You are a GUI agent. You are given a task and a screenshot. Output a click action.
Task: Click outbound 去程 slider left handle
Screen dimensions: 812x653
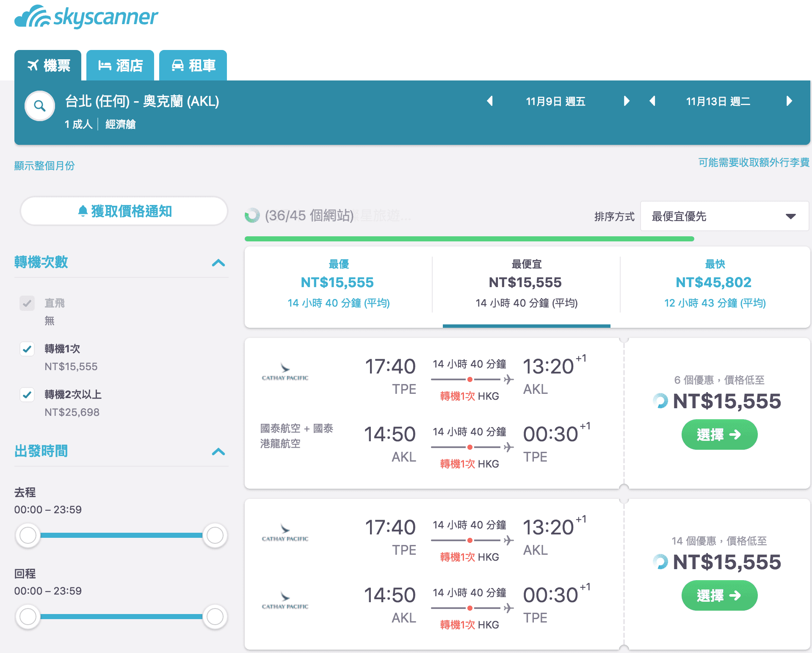(28, 535)
